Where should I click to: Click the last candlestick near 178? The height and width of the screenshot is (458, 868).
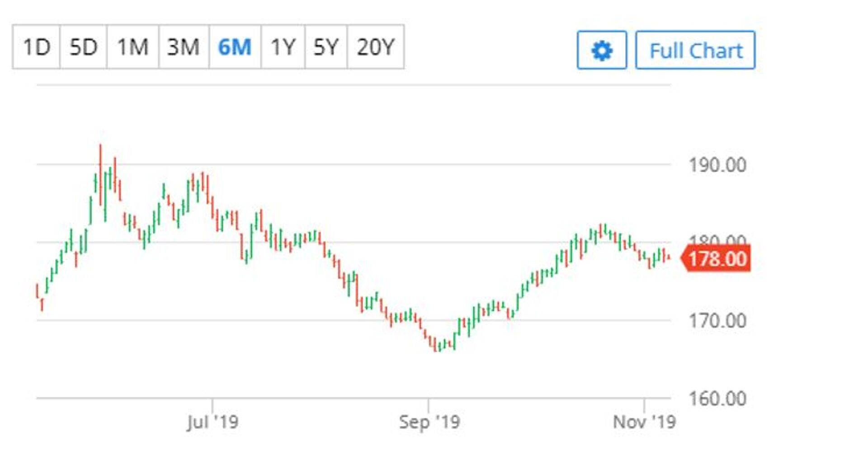click(669, 257)
